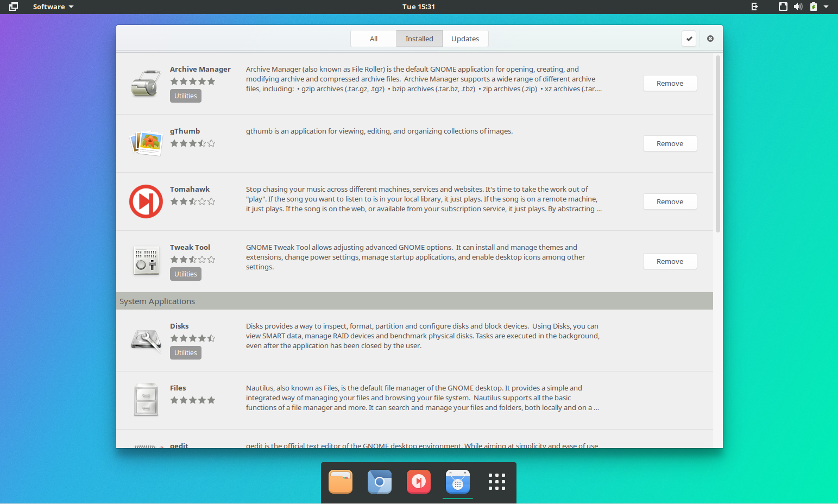Click the gThumb description text

(379, 131)
